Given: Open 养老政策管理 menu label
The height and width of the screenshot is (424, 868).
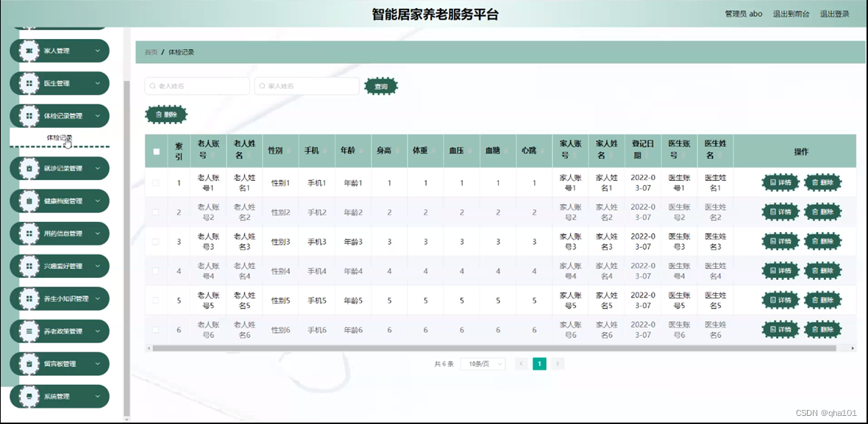Looking at the screenshot, I should point(63,331).
